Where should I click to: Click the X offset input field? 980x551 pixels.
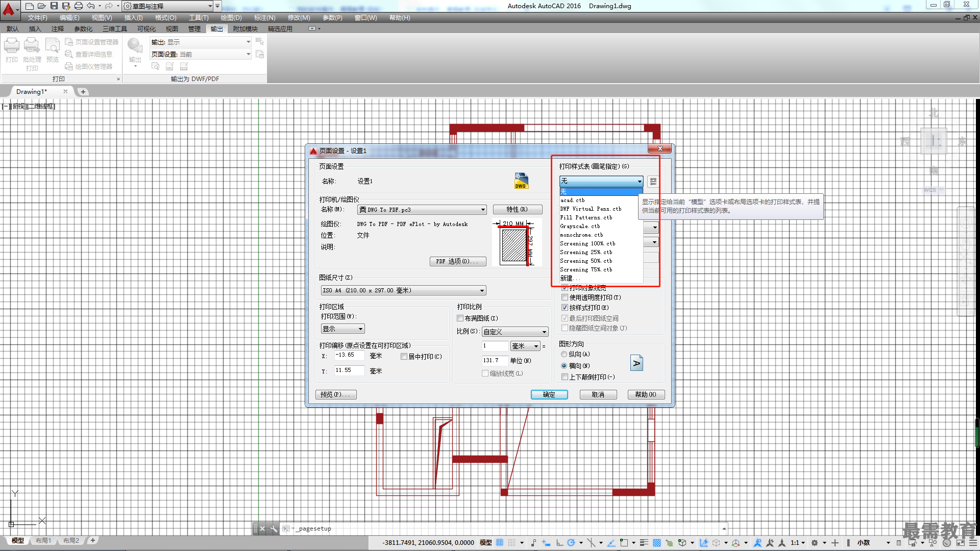pyautogui.click(x=349, y=355)
